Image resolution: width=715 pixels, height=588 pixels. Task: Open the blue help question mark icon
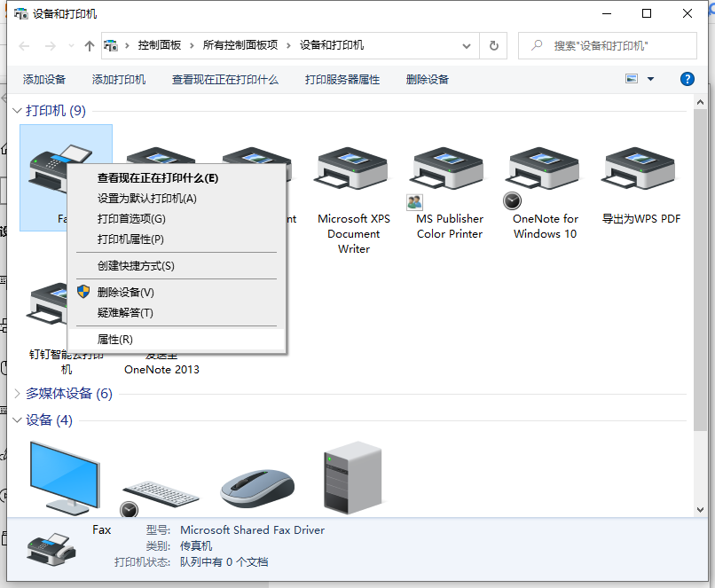click(687, 79)
